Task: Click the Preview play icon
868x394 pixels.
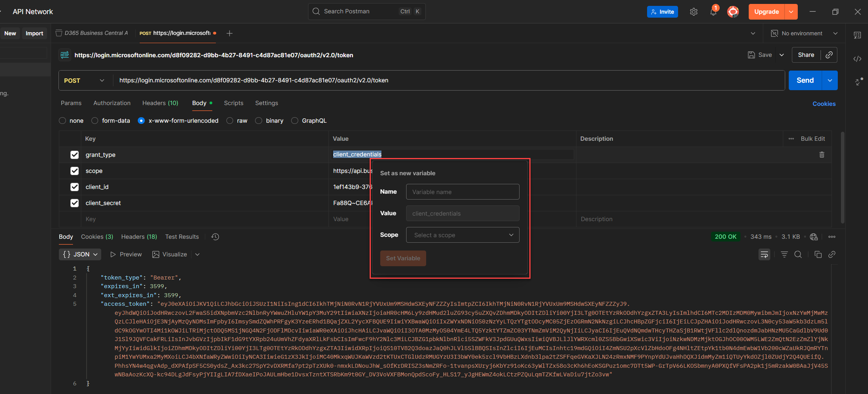Action: (x=113, y=254)
